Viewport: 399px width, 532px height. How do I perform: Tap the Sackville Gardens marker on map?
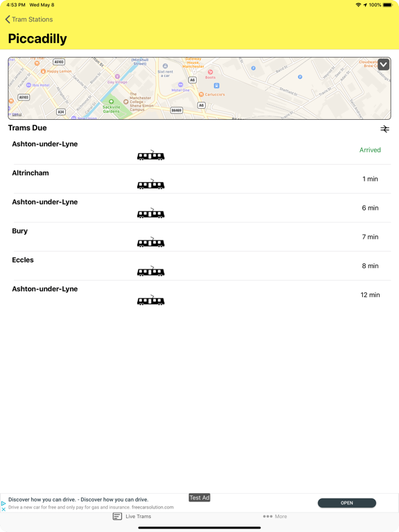pyautogui.click(x=111, y=101)
